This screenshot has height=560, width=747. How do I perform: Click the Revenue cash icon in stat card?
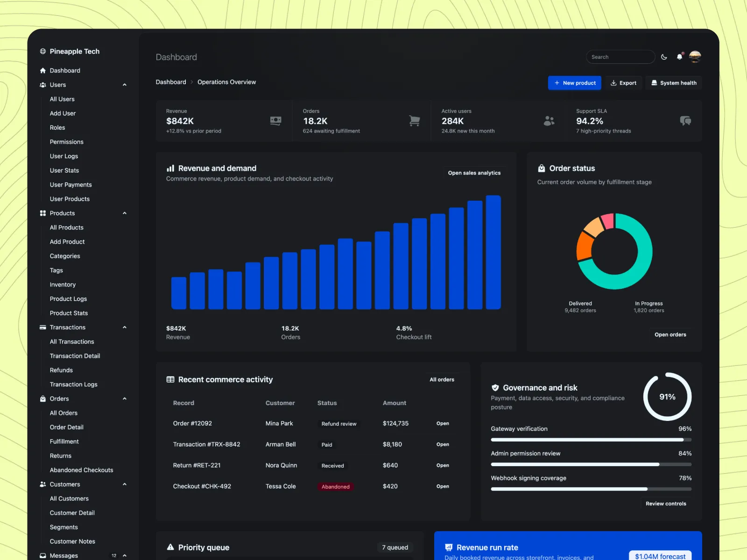(x=276, y=121)
